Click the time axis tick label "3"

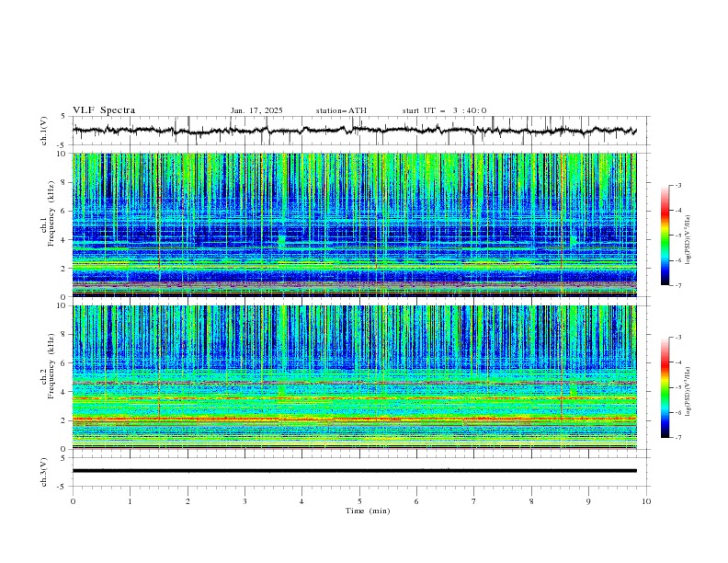(245, 501)
